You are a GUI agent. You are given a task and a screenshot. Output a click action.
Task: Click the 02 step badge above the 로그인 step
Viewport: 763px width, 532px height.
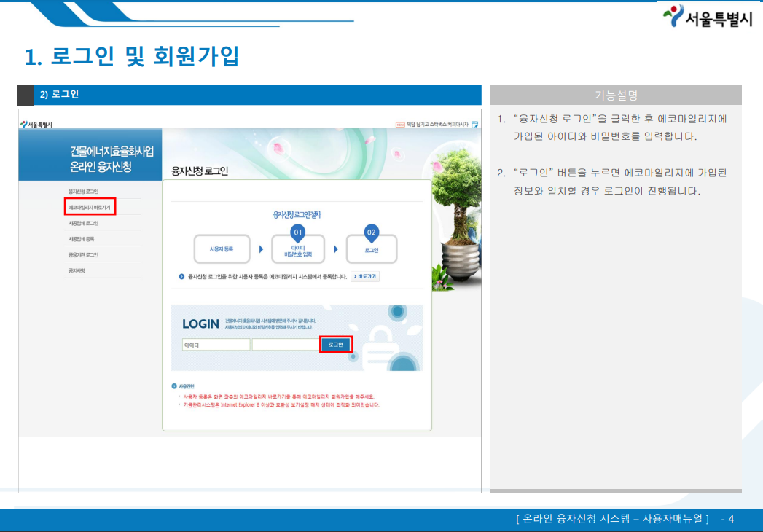click(x=370, y=232)
